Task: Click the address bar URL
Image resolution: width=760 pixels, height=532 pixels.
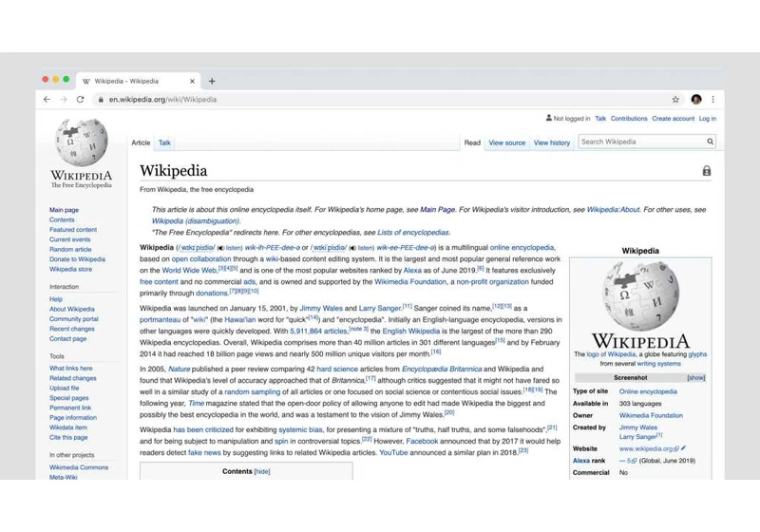Action: (162, 100)
